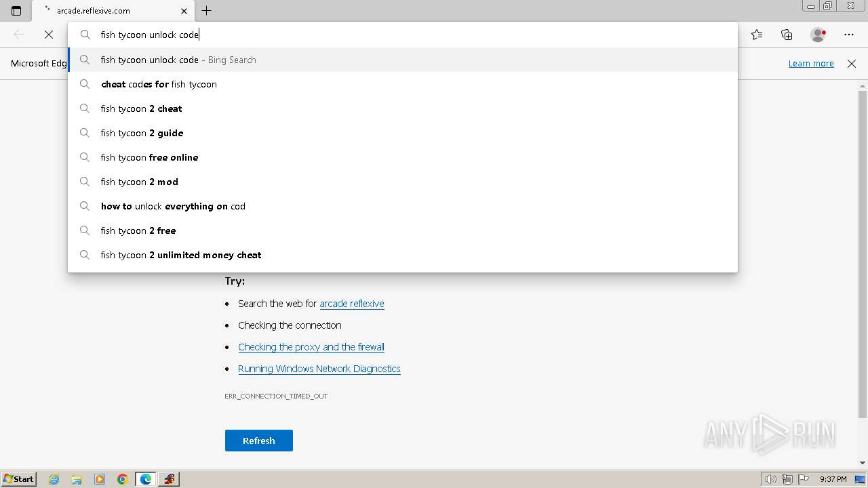Click the volume speaker tray icon

point(771,479)
